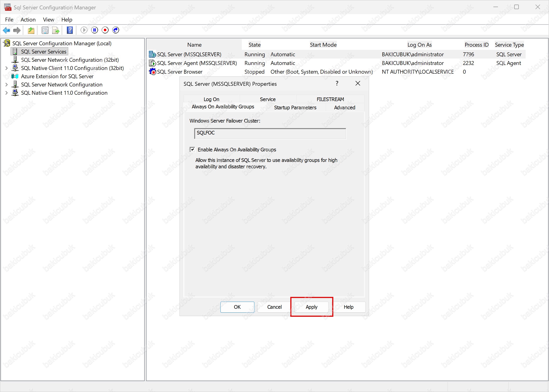Select the Azure Extension for SQL Server icon

(x=15, y=76)
